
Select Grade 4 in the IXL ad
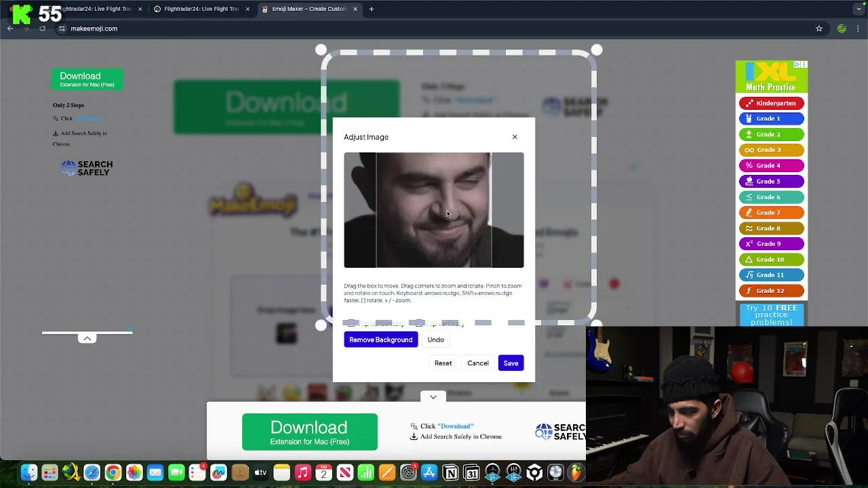point(772,165)
